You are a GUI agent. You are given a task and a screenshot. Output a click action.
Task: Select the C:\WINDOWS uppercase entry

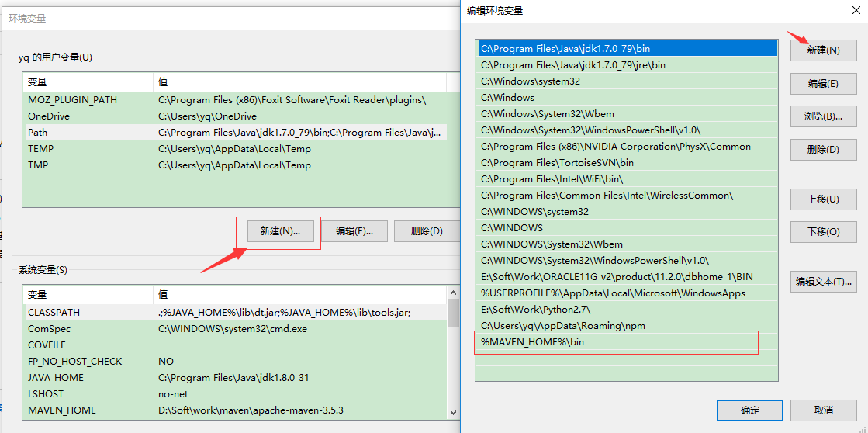click(628, 228)
